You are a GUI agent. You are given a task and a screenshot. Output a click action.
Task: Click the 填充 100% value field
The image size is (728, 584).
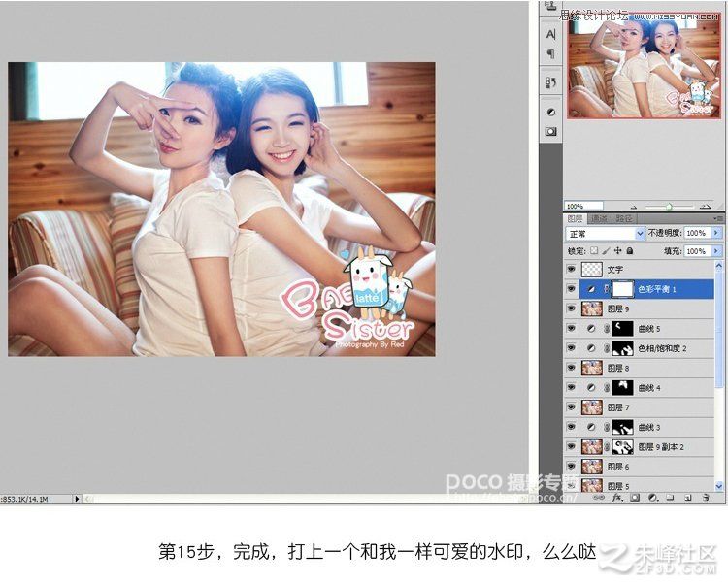click(x=697, y=251)
